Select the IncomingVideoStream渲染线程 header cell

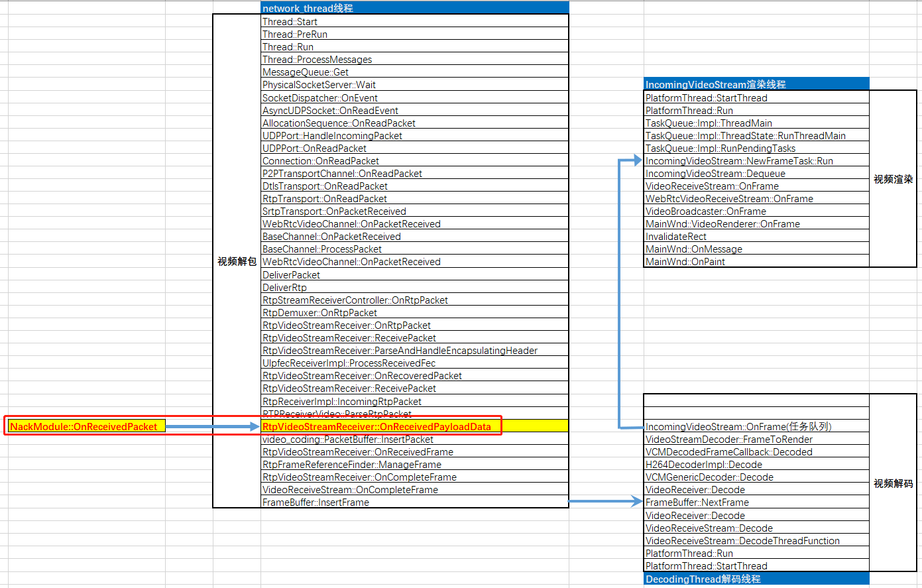click(x=756, y=85)
